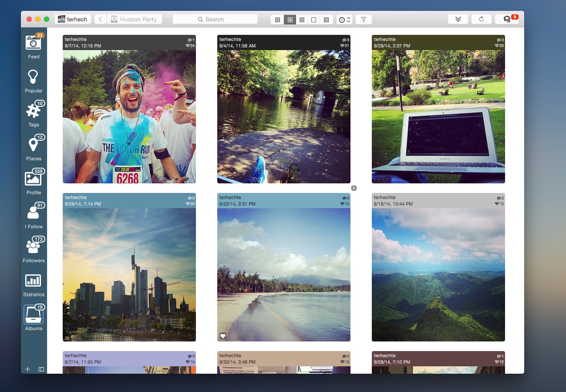Click terhechte username on Color Run photo
Viewport: 566px width, 392px height.
pos(76,40)
